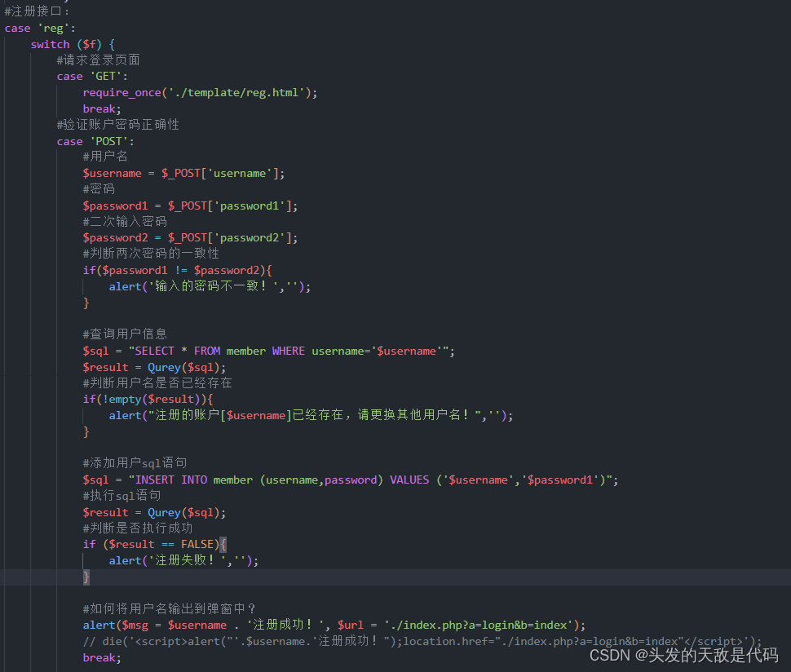Click the alert('输入的密码不一致！') line

pyautogui.click(x=210, y=286)
